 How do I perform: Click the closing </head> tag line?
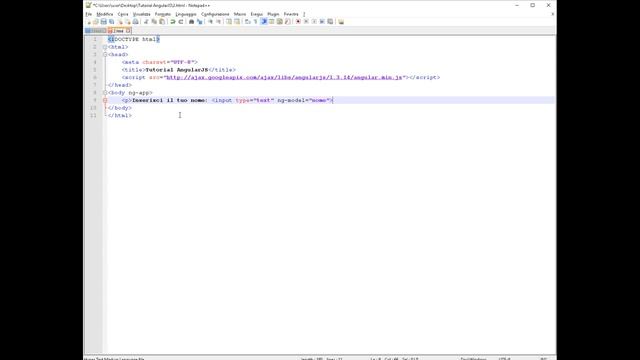click(120, 85)
